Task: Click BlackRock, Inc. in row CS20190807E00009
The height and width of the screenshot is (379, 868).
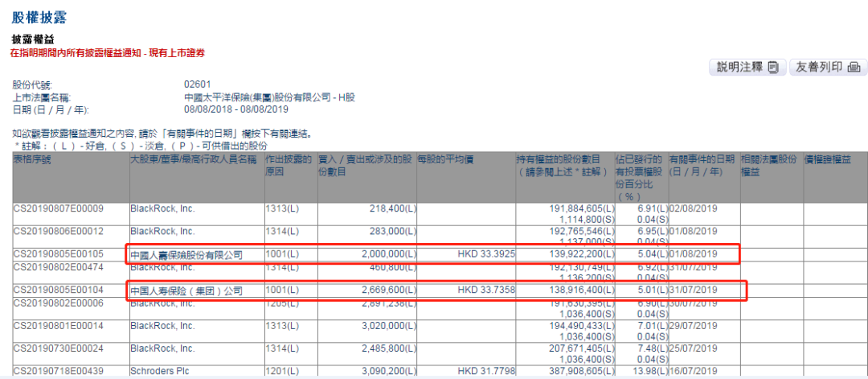Action: 162,209
